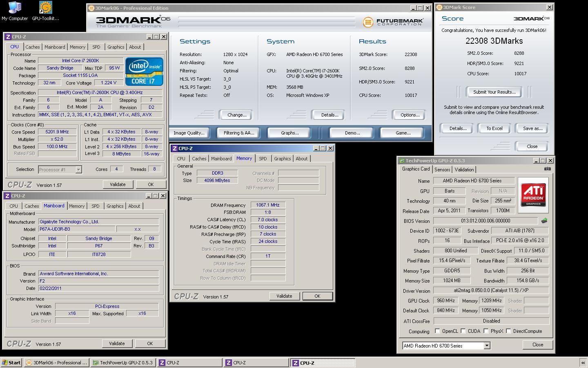Switch to Validation tab in GPU-Z
The image size is (588, 368).
pos(464,170)
